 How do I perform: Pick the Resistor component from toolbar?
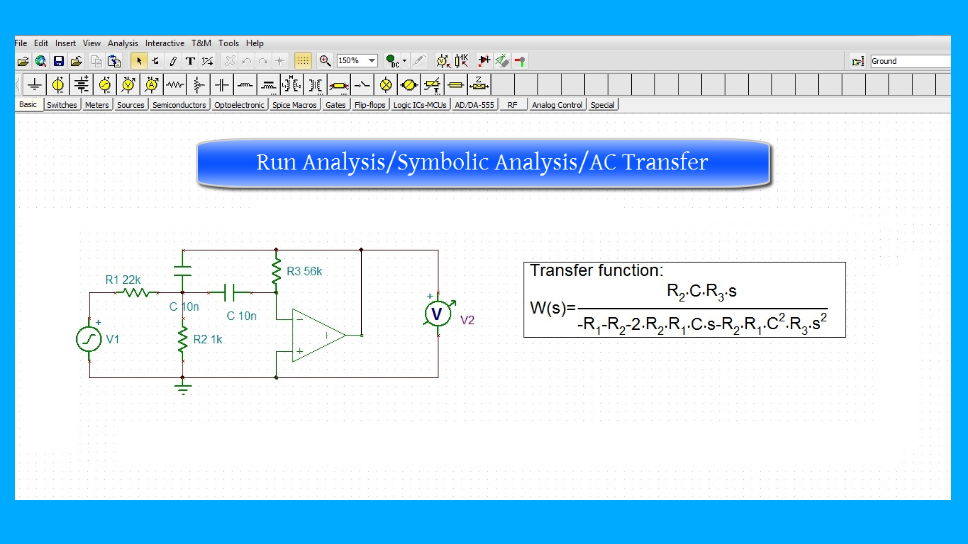coord(175,85)
